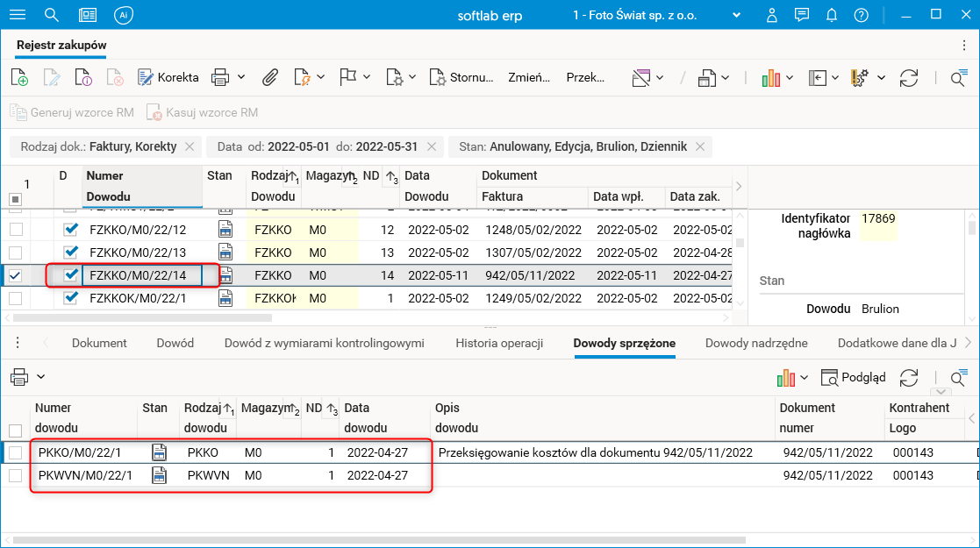Viewport: 980px width, 548px height.
Task: Remove the Rodzaj dok. filter chip
Action: pos(190,146)
